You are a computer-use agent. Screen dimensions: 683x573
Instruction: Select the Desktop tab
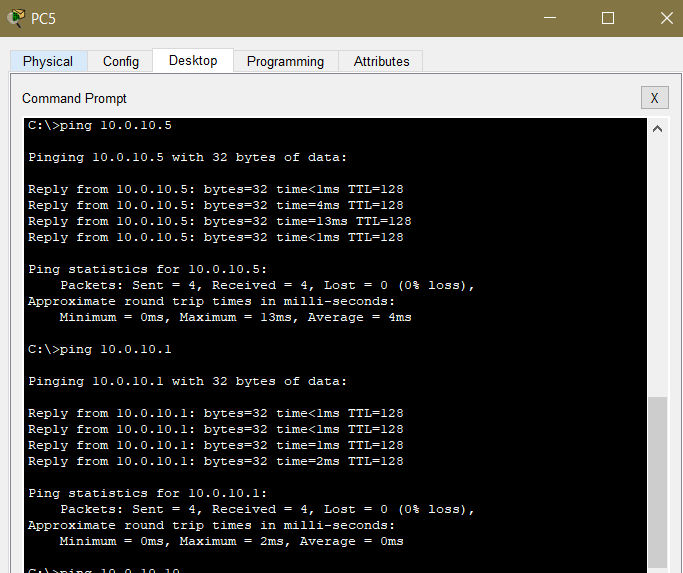pyautogui.click(x=193, y=60)
